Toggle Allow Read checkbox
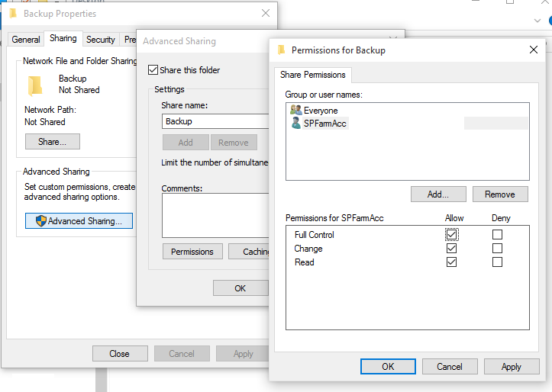 point(451,262)
